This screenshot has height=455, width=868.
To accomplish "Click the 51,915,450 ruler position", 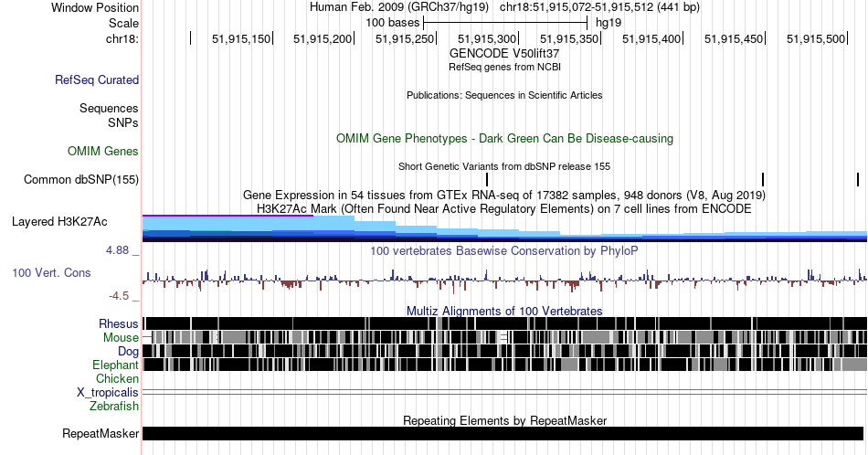I will coord(734,38).
